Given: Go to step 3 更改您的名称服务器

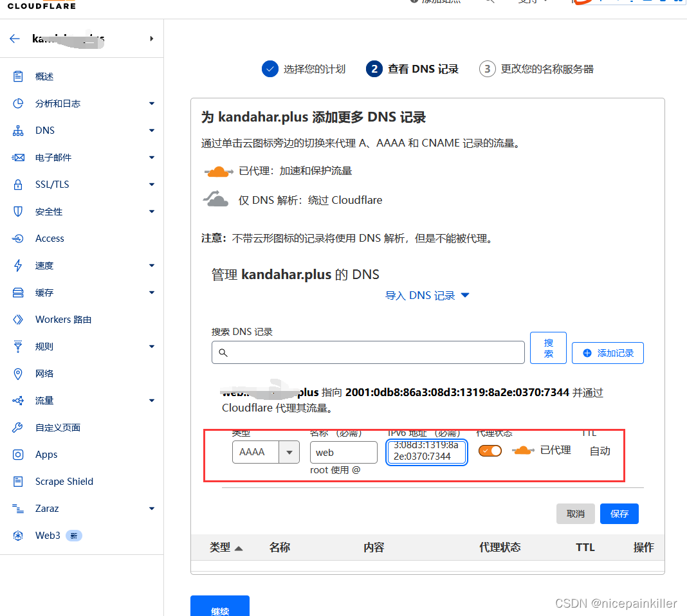Looking at the screenshot, I should [x=536, y=69].
